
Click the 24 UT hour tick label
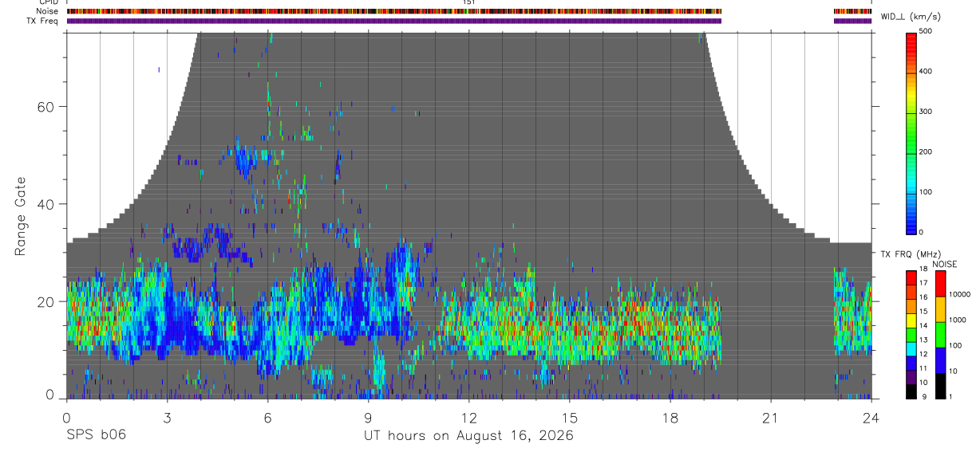coord(871,417)
